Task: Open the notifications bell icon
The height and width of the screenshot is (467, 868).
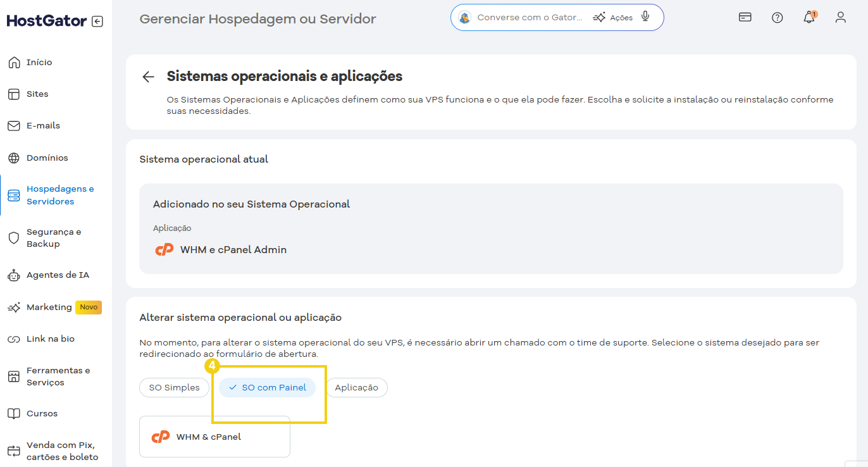Action: [x=809, y=17]
